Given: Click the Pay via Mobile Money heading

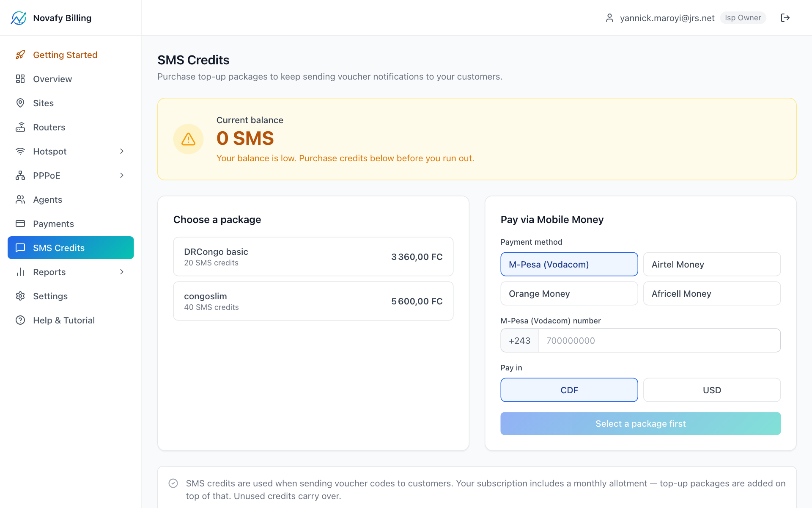Looking at the screenshot, I should click(x=552, y=220).
